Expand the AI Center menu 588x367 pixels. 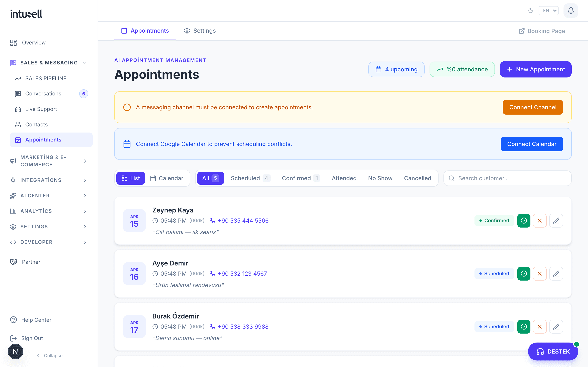[49, 196]
